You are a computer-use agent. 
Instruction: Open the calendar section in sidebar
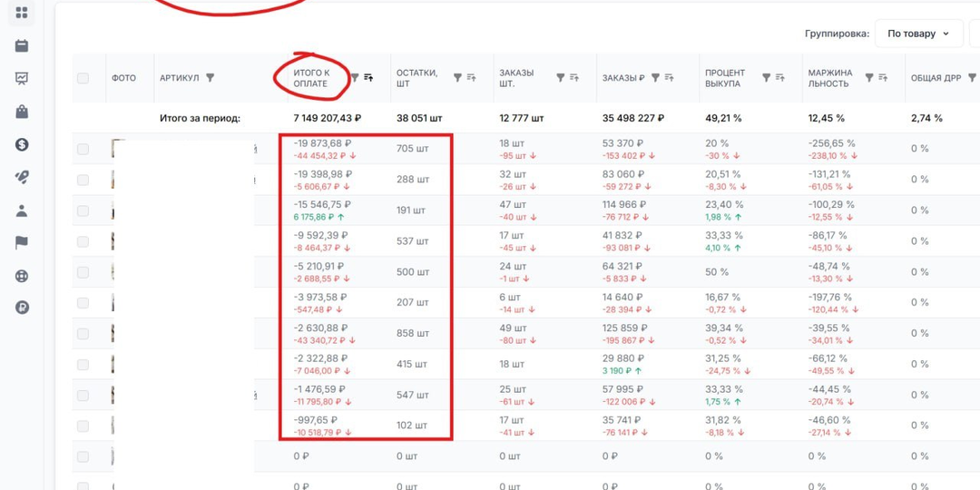[x=22, y=45]
